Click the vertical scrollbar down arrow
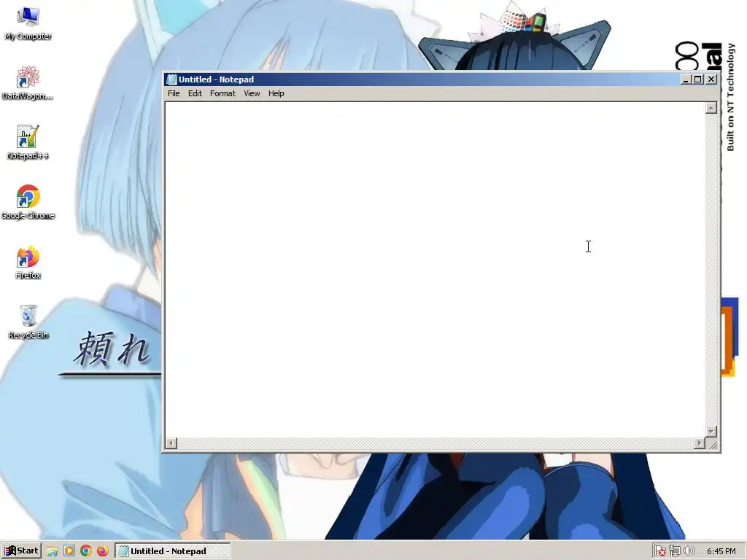Viewport: 747px width, 560px height. 711,432
